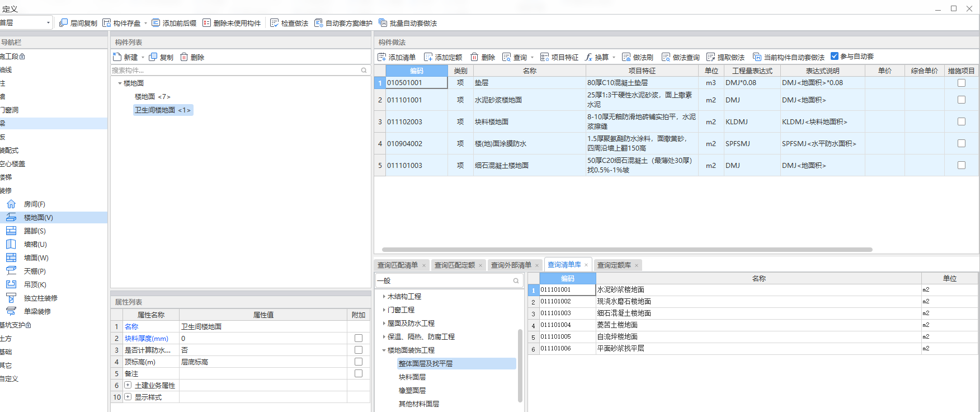Viewport: 980px width, 412px height.
Task: Expand 木结构工程 tree node
Action: [x=384, y=297]
